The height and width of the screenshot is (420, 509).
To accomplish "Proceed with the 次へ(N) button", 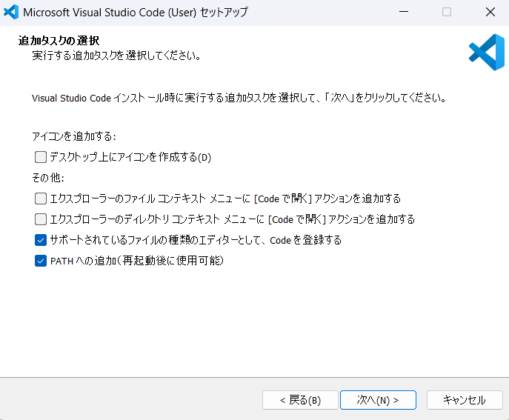I will pos(378,400).
